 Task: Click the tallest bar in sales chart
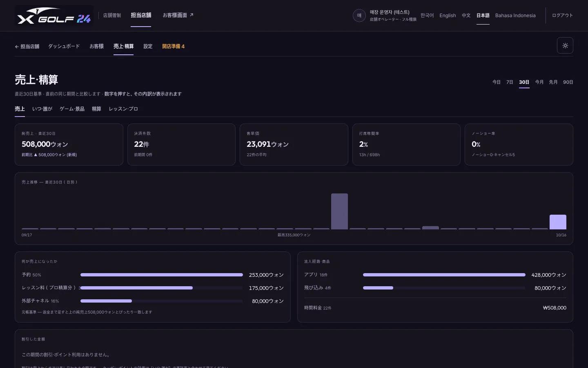tap(339, 211)
